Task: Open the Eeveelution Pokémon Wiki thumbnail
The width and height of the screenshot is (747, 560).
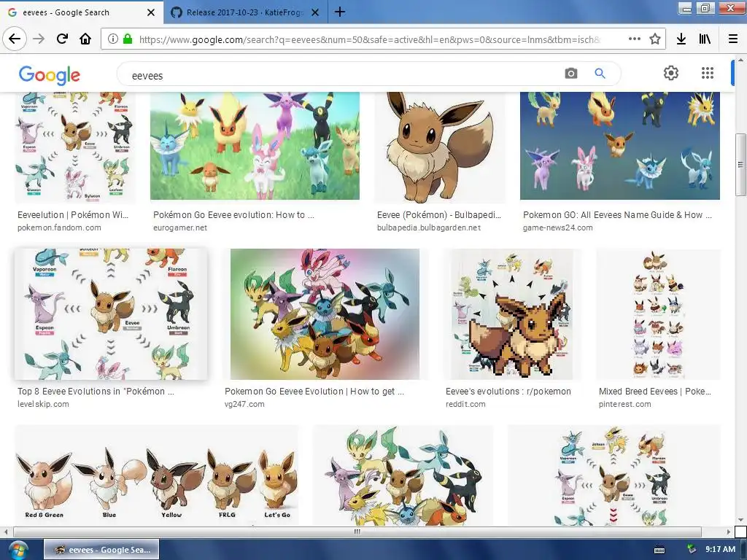Action: (75, 147)
